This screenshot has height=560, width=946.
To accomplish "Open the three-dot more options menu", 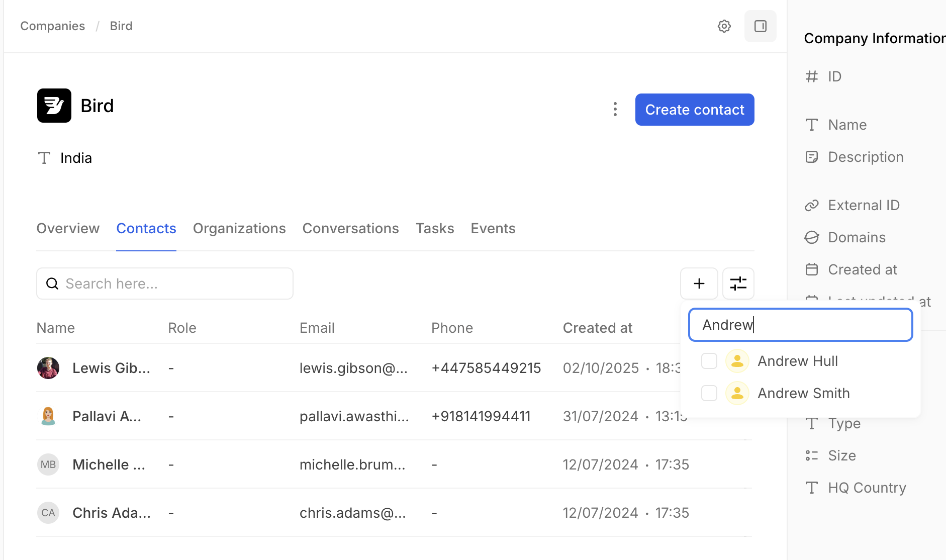I will 615,109.
